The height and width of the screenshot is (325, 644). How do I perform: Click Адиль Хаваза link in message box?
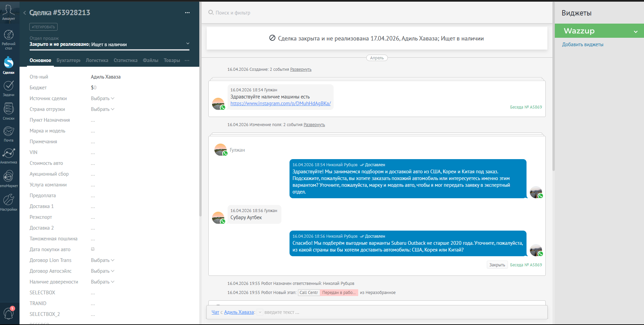[239, 312]
